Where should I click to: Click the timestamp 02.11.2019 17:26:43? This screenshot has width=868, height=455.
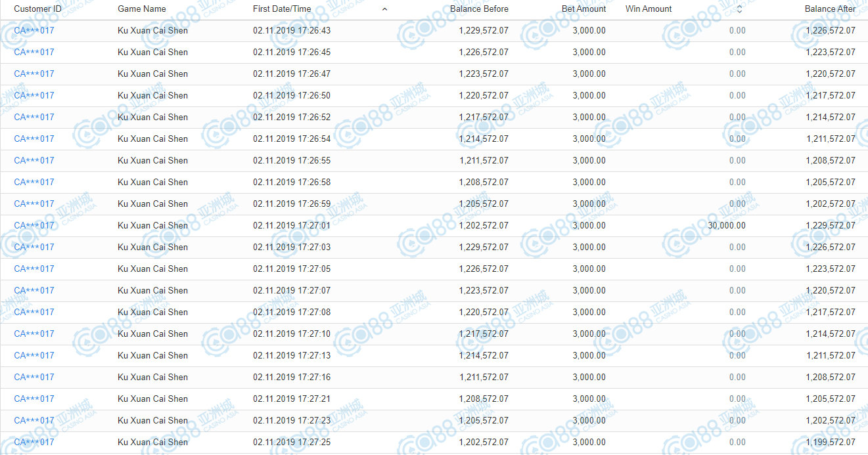tap(292, 30)
